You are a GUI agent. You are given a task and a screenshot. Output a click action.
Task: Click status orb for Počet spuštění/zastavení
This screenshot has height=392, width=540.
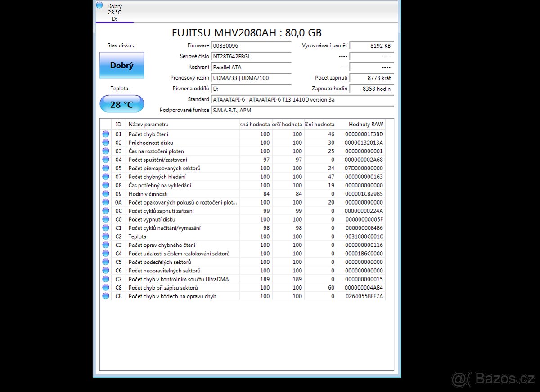coord(106,160)
